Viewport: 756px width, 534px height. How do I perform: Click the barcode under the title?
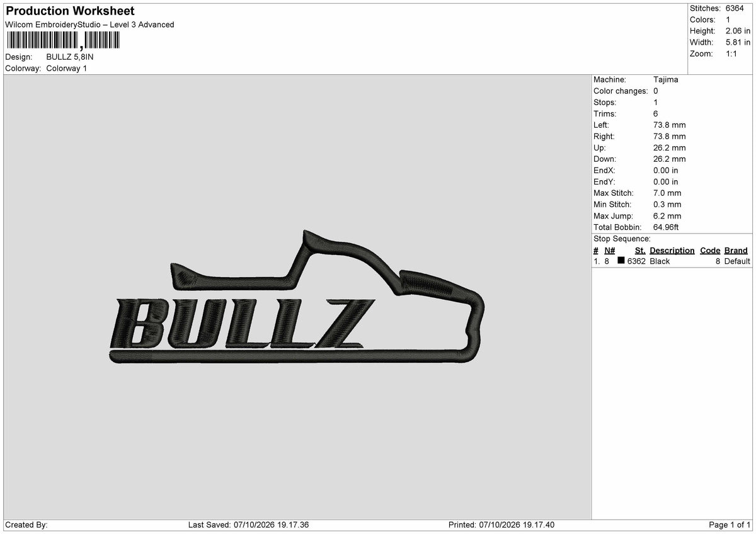click(62, 41)
